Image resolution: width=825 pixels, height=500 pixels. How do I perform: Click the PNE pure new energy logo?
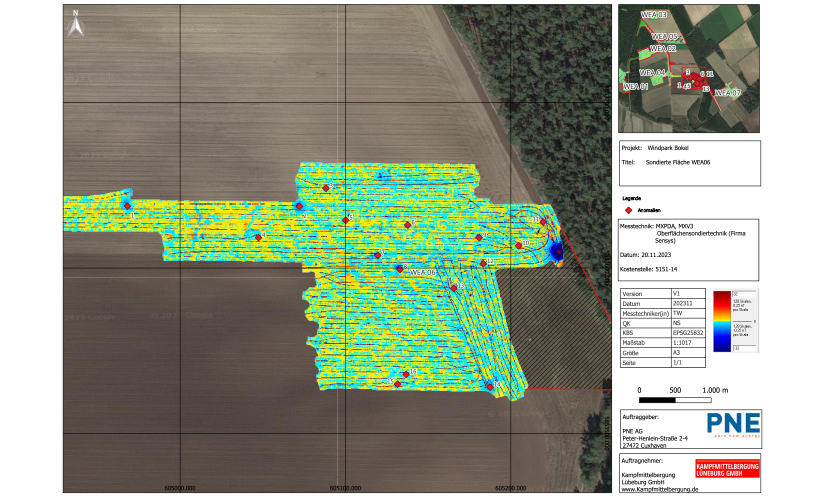(x=733, y=425)
